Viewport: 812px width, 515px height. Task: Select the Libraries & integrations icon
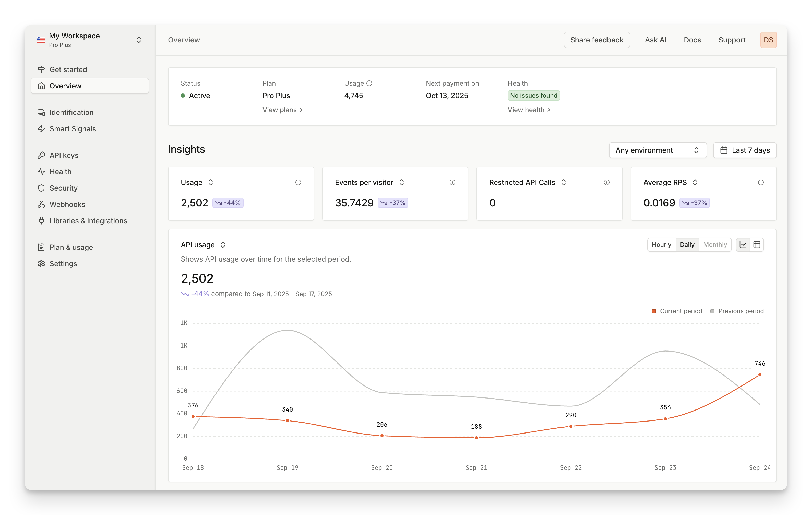coord(41,220)
